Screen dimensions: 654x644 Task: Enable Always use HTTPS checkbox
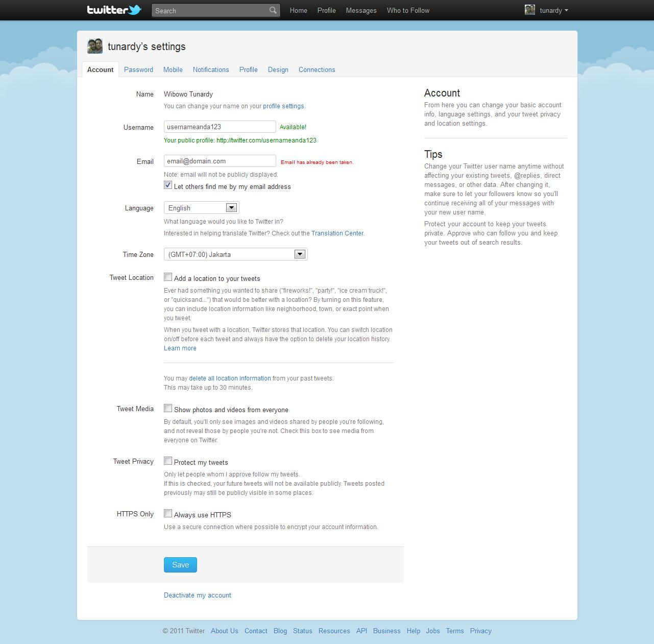click(x=168, y=514)
